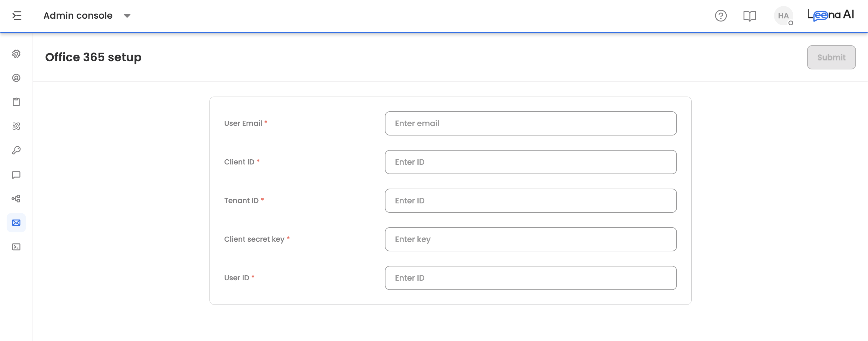This screenshot has width=868, height=341.
Task: Click the User Email label
Action: point(243,123)
